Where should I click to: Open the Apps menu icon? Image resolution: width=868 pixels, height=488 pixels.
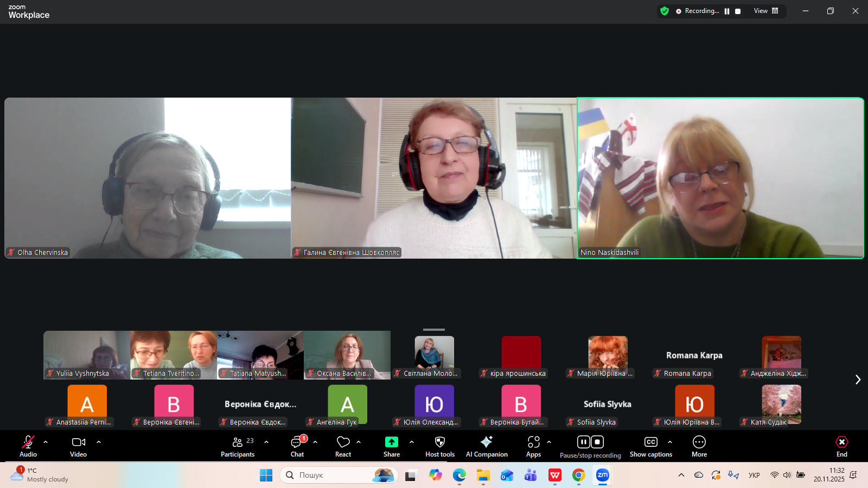pyautogui.click(x=533, y=446)
